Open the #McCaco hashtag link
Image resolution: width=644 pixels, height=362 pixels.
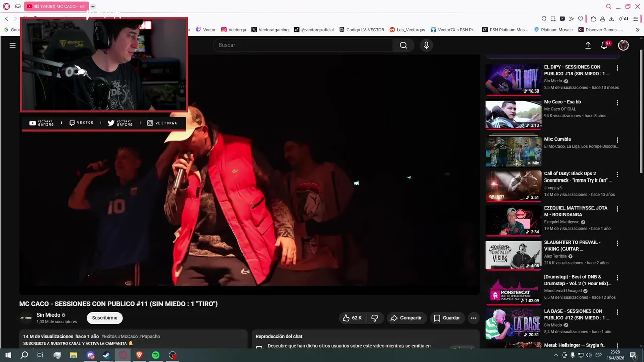coord(128,336)
